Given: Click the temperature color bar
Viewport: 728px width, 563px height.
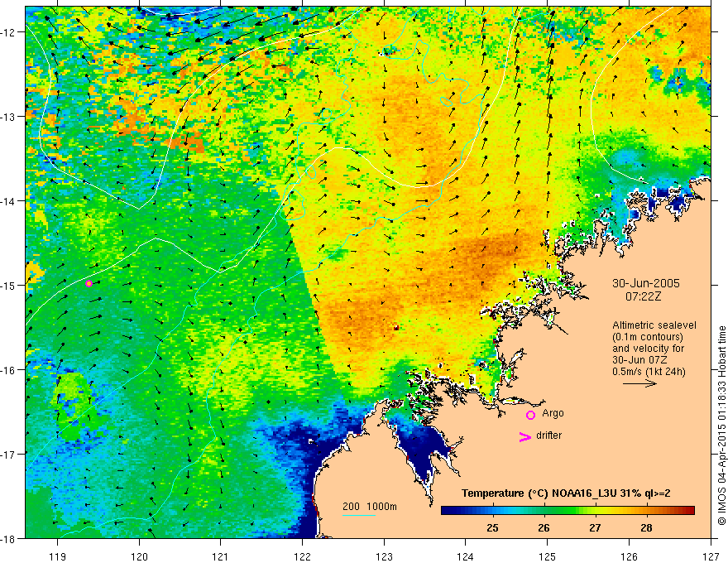Looking at the screenshot, I should tap(568, 511).
